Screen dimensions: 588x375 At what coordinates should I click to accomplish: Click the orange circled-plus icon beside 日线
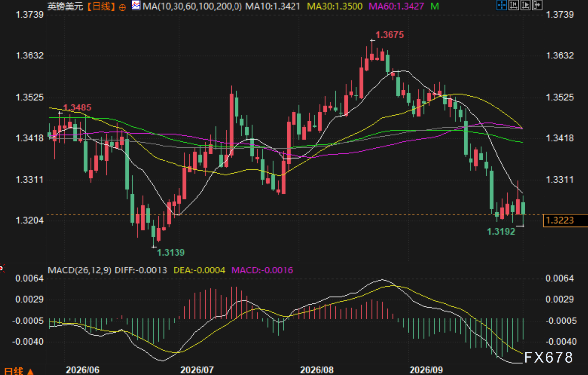(122, 7)
